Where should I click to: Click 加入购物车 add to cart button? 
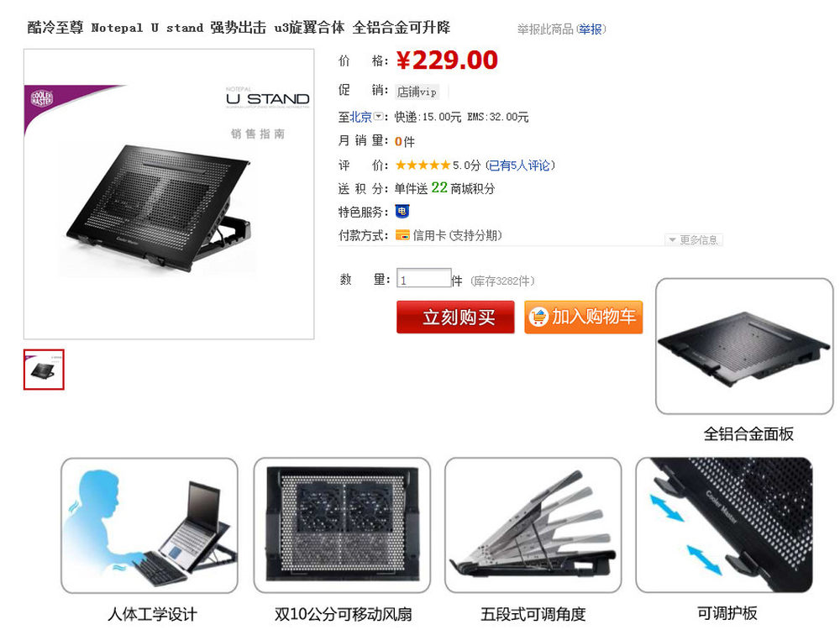click(x=584, y=318)
